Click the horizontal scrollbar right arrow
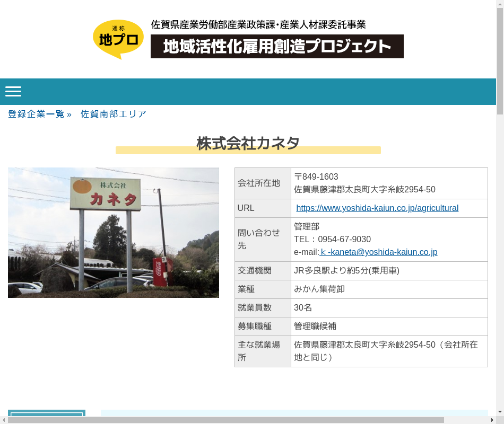Viewport: 504px width, 424px height. [492, 420]
